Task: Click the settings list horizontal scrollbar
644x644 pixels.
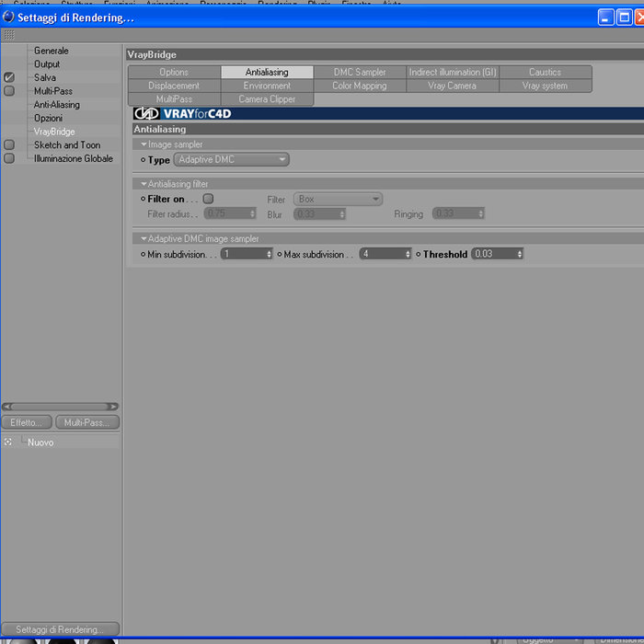Action: (x=60, y=407)
